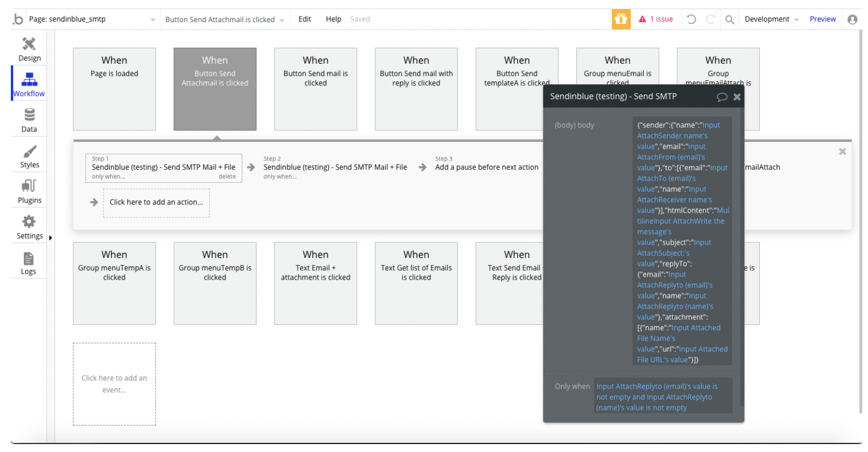This screenshot has width=868, height=452.
Task: Click the comment bubble icon in Send SMTP popup
Action: (x=722, y=97)
